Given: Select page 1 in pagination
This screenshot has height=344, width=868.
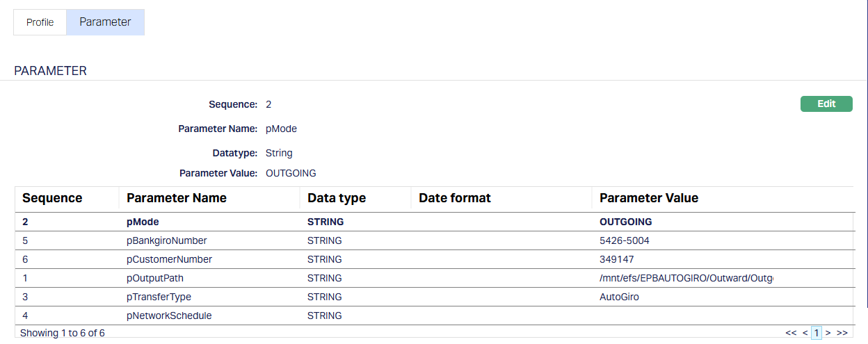Looking at the screenshot, I should tap(817, 333).
